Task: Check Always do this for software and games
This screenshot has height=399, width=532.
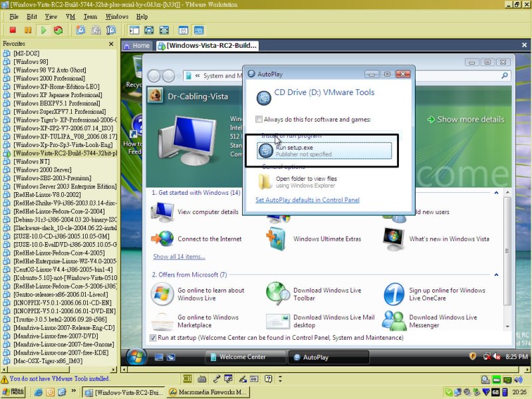Action: pos(259,120)
